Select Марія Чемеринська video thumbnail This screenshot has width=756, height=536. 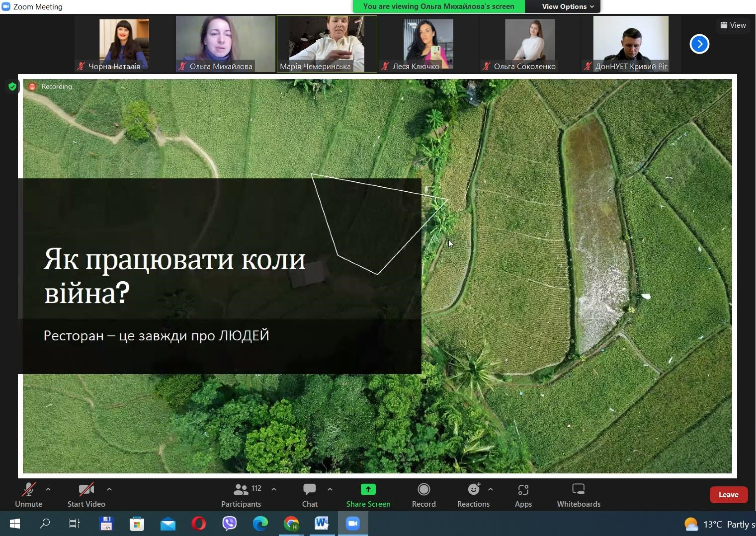327,44
